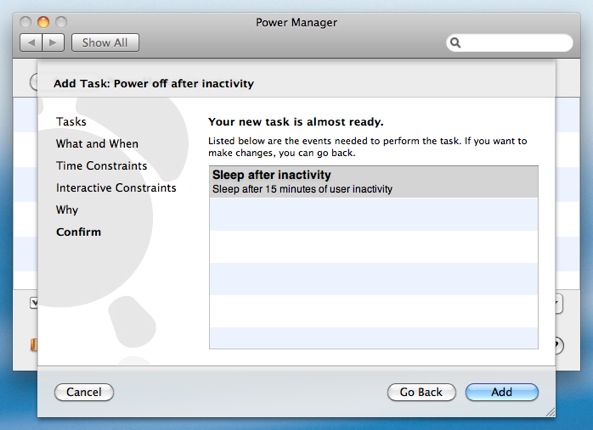The height and width of the screenshot is (430, 593).
Task: Focus the search field in toolbar
Action: pos(509,43)
